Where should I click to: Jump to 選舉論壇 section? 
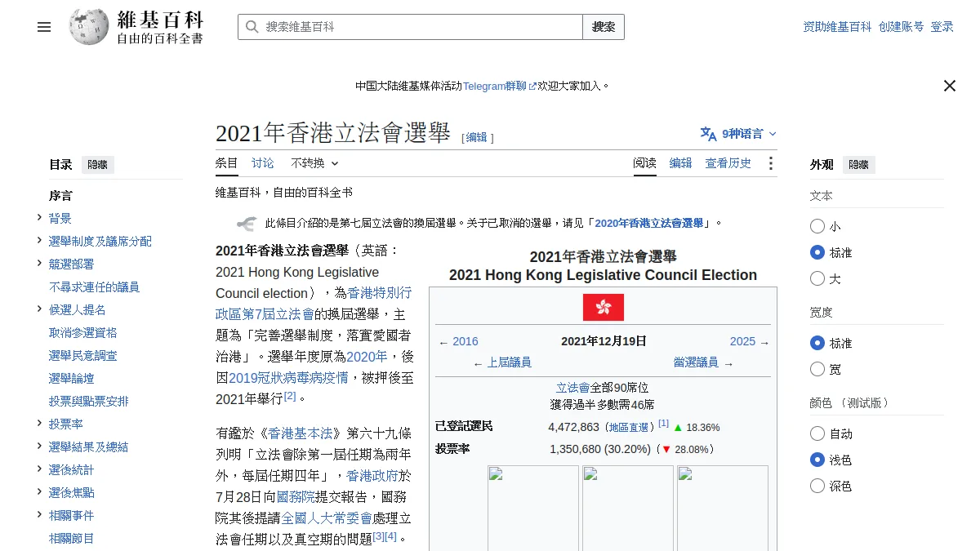tap(71, 379)
